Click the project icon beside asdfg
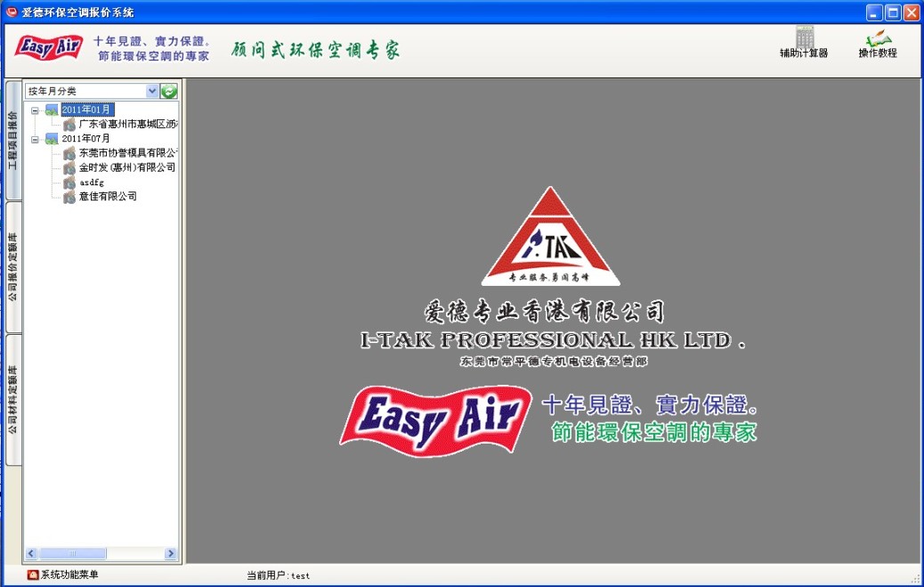The width and height of the screenshot is (924, 587). click(69, 183)
